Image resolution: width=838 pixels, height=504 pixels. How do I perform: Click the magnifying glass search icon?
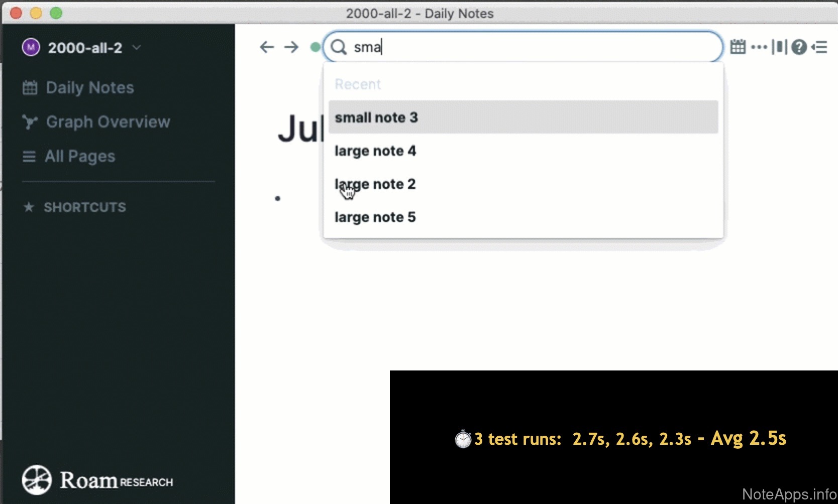339,48
